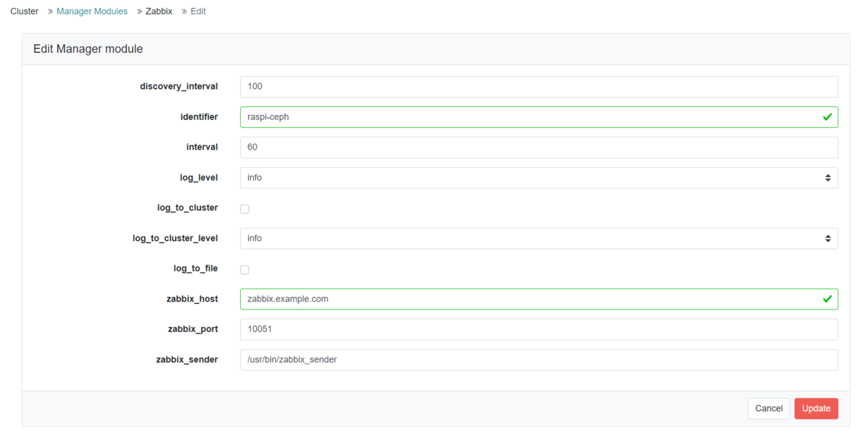The height and width of the screenshot is (439, 868).
Task: Click into the identifier text field
Action: tap(528, 117)
